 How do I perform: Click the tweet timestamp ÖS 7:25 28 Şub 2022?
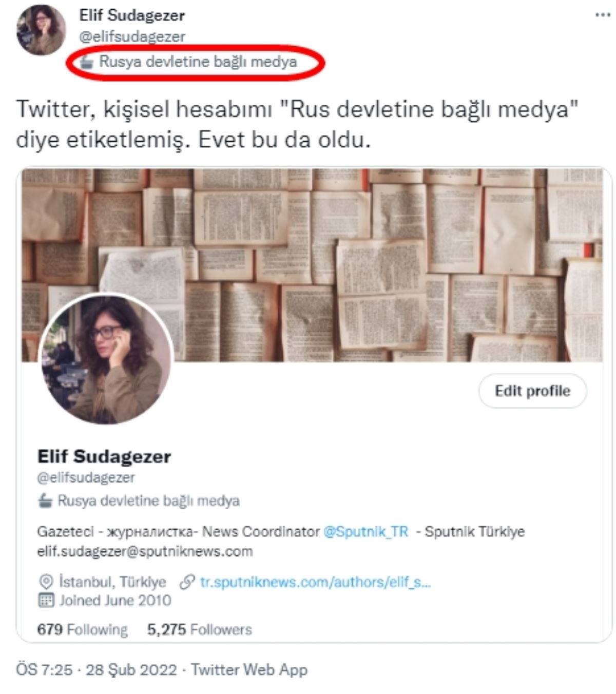pos(97,670)
